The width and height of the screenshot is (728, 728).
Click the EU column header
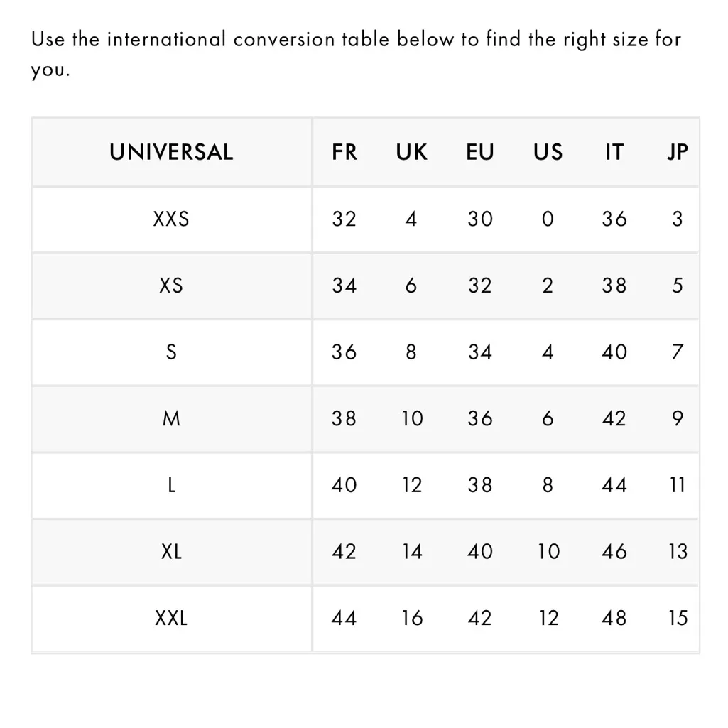coord(480,152)
